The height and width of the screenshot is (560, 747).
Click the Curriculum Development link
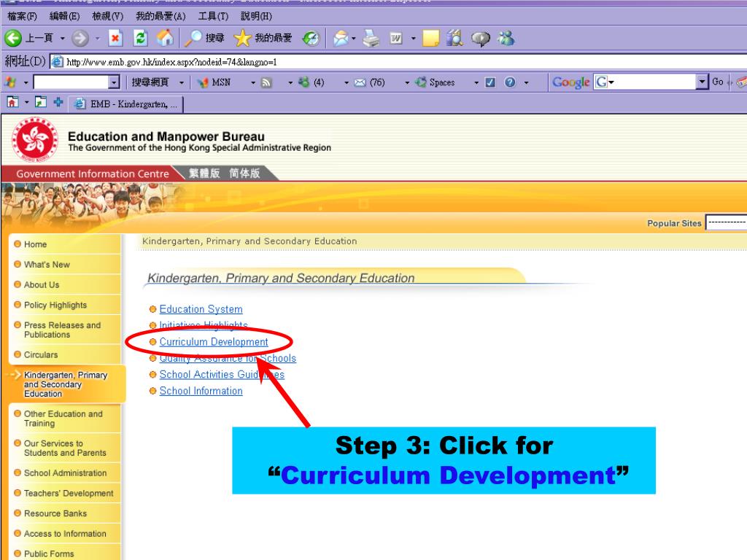(214, 342)
